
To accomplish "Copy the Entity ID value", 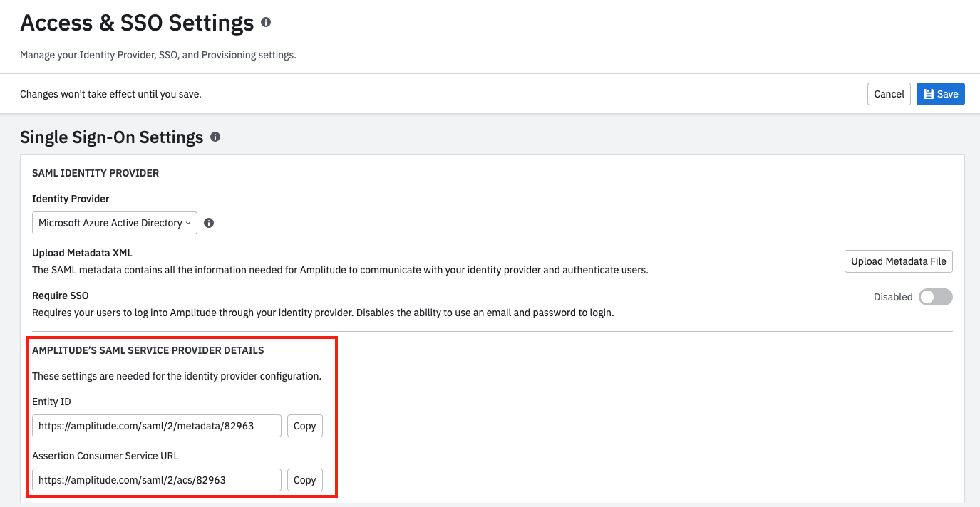I will pyautogui.click(x=304, y=426).
